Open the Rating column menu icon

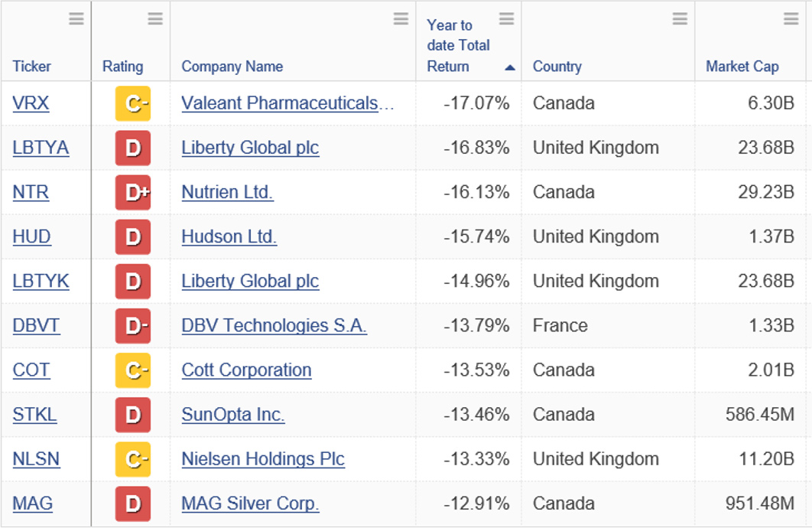155,19
